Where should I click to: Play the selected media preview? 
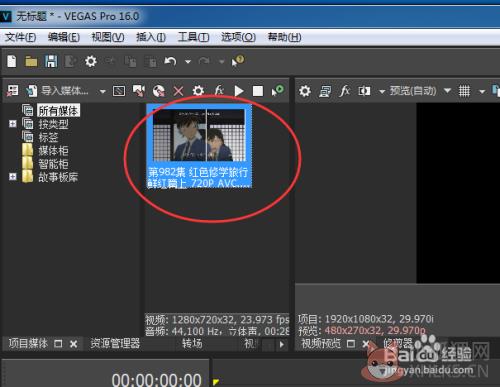239,91
